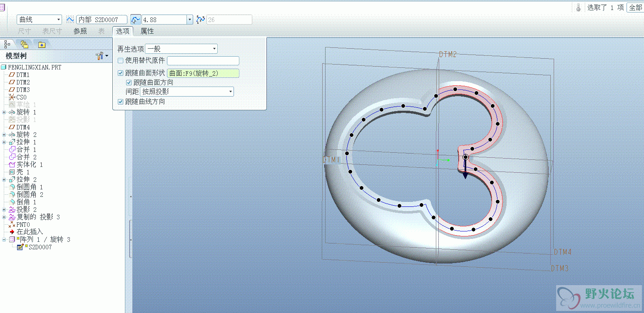Select the 阵列 1 pattern feature icon

pyautogui.click(x=12, y=240)
